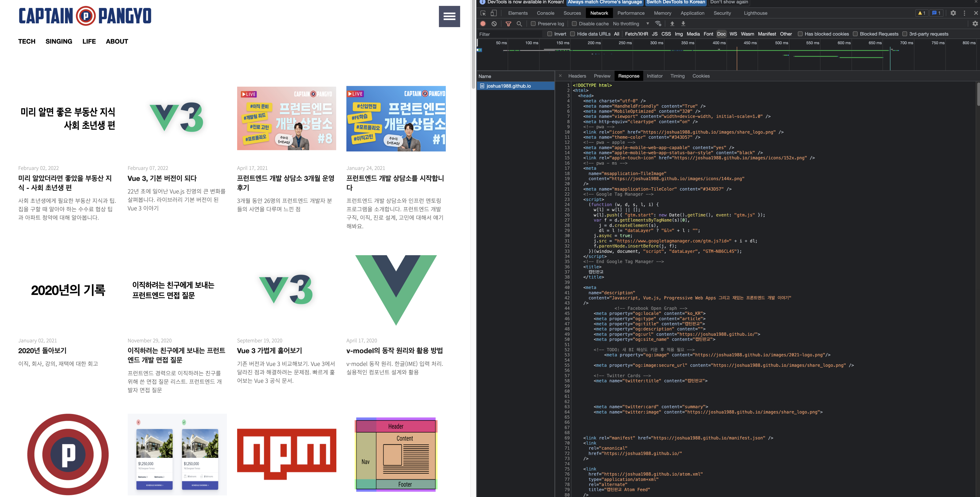Open the 'Vue 3, 기본 버전이 되다' post title

[x=162, y=178]
